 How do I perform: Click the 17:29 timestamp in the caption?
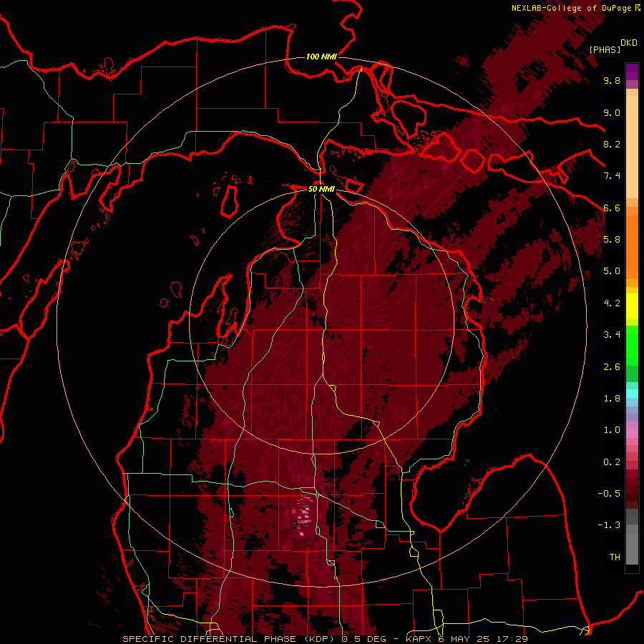click(x=514, y=639)
